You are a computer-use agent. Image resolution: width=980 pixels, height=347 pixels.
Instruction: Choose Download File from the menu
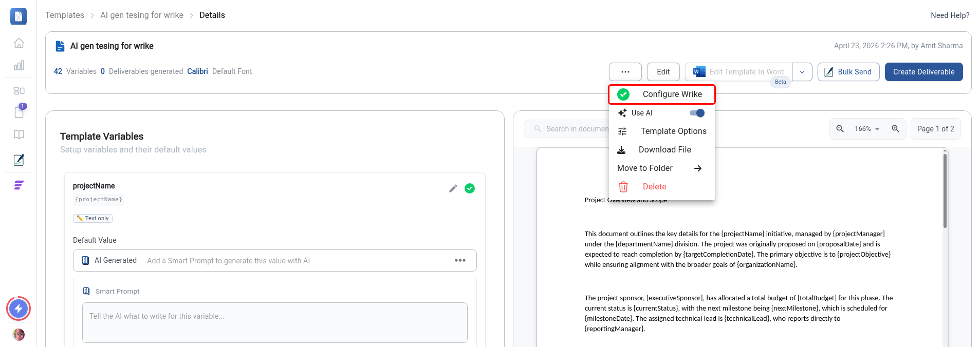pos(662,150)
